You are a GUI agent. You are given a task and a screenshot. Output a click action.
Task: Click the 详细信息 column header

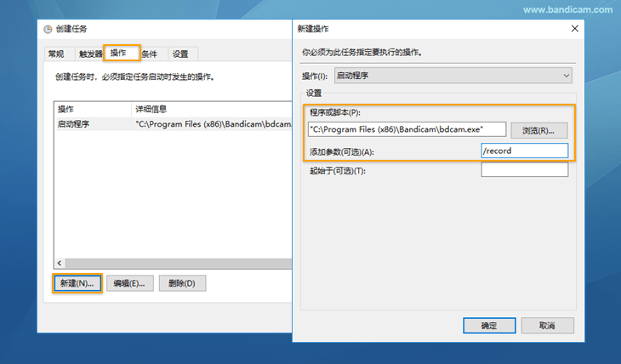pyautogui.click(x=212, y=110)
